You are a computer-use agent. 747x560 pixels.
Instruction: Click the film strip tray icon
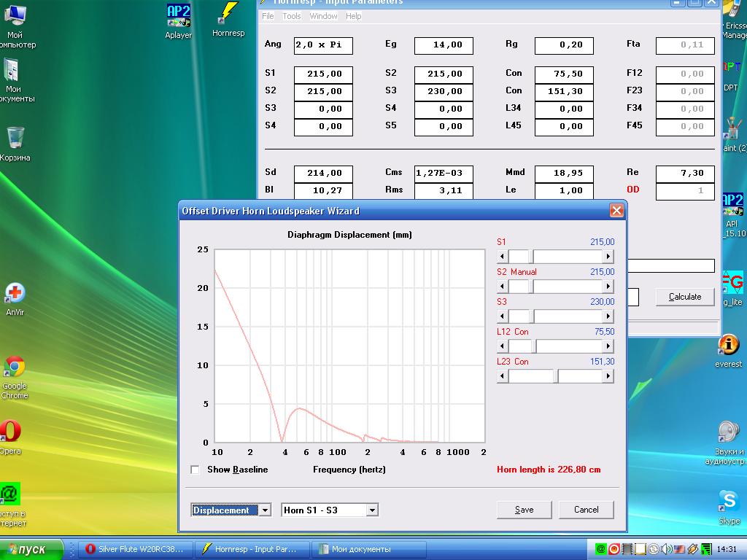[x=627, y=549]
